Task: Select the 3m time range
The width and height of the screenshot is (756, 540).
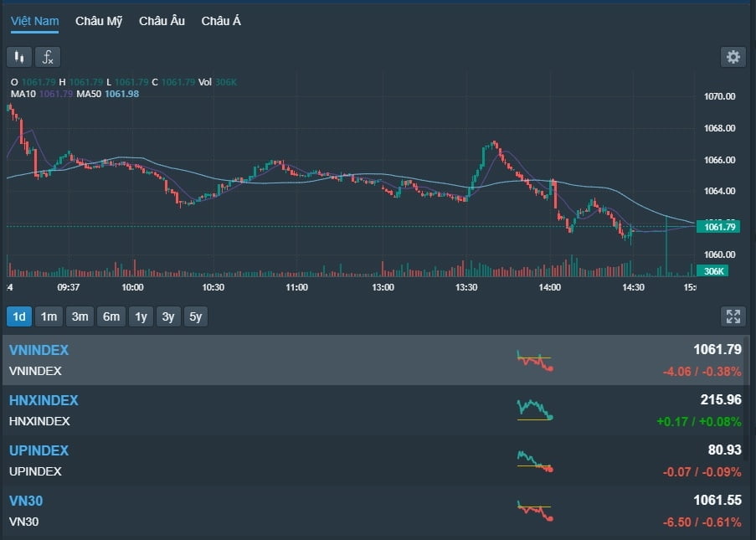Action: pyautogui.click(x=80, y=316)
